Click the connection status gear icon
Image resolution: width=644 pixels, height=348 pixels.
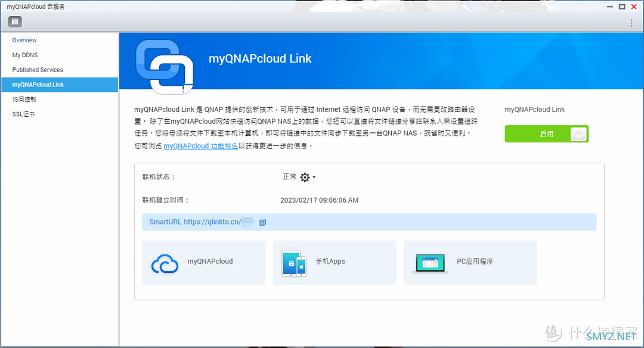[x=305, y=178]
